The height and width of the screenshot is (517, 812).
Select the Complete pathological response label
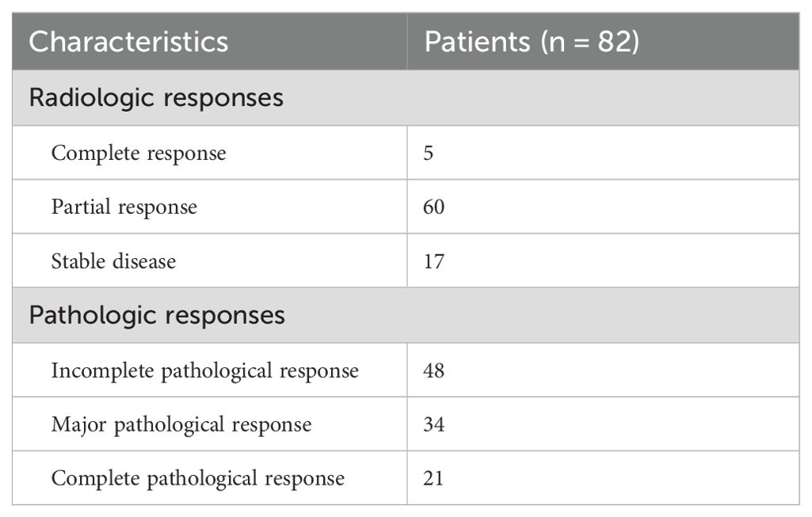pyautogui.click(x=198, y=478)
